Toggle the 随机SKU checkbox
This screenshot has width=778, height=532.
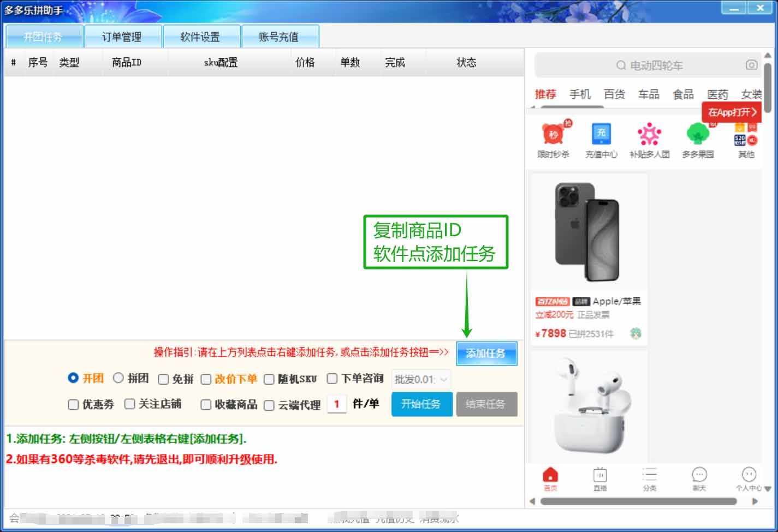(269, 379)
